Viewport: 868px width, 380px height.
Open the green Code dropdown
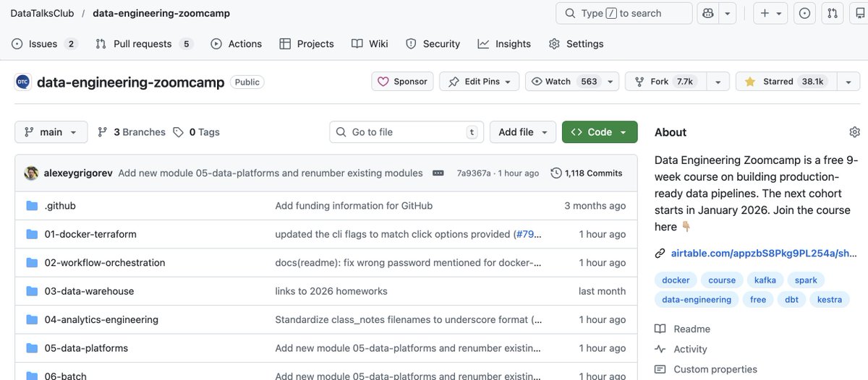point(600,132)
